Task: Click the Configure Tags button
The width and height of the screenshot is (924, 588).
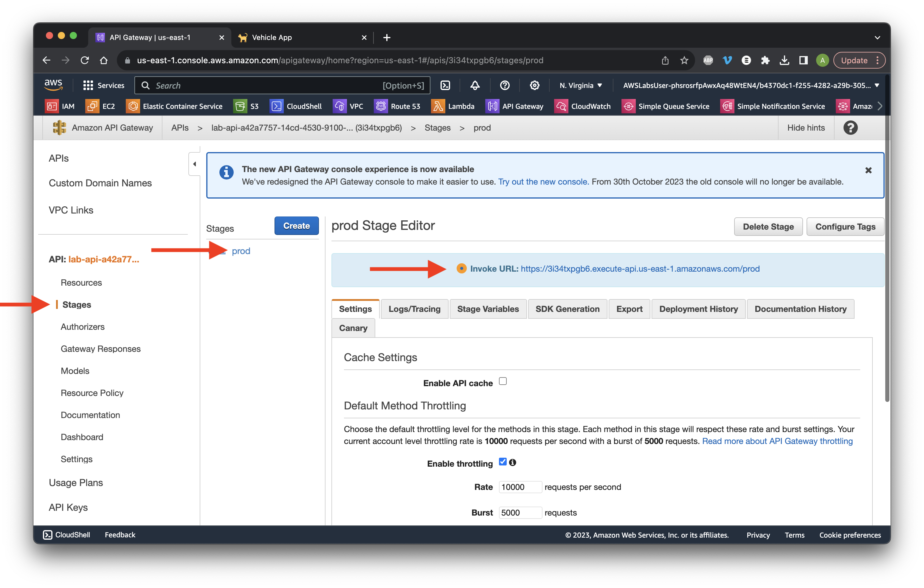Action: [845, 227]
